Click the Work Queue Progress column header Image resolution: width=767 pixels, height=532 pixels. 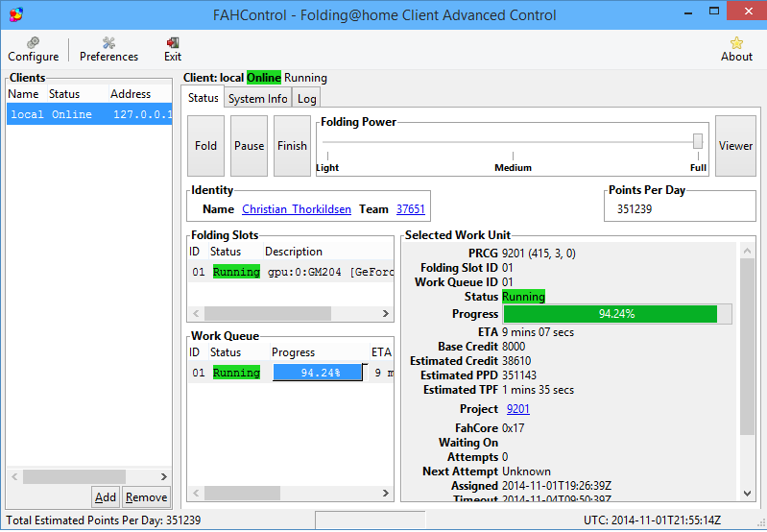click(320, 352)
